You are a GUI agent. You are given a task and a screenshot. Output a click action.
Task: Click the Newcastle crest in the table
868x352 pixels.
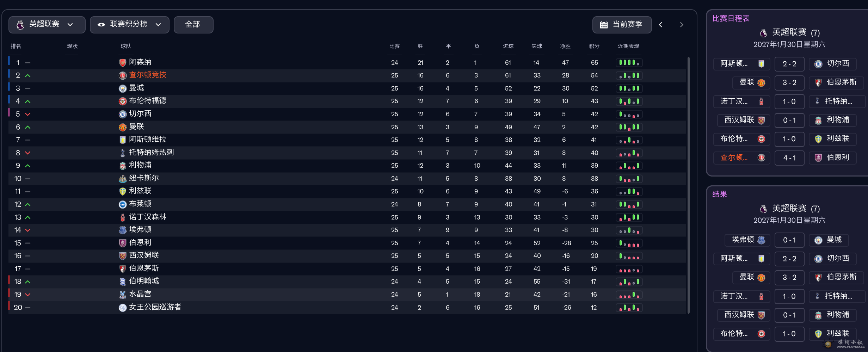point(122,179)
